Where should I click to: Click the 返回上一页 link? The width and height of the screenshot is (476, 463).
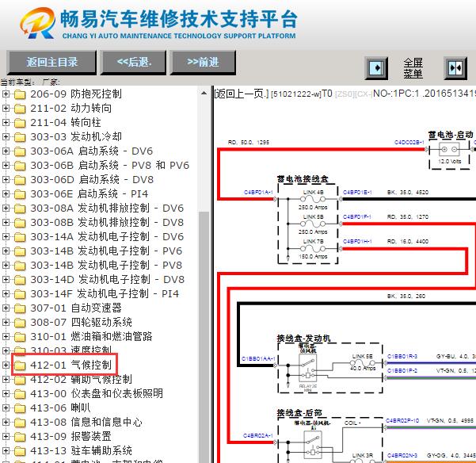(x=242, y=94)
